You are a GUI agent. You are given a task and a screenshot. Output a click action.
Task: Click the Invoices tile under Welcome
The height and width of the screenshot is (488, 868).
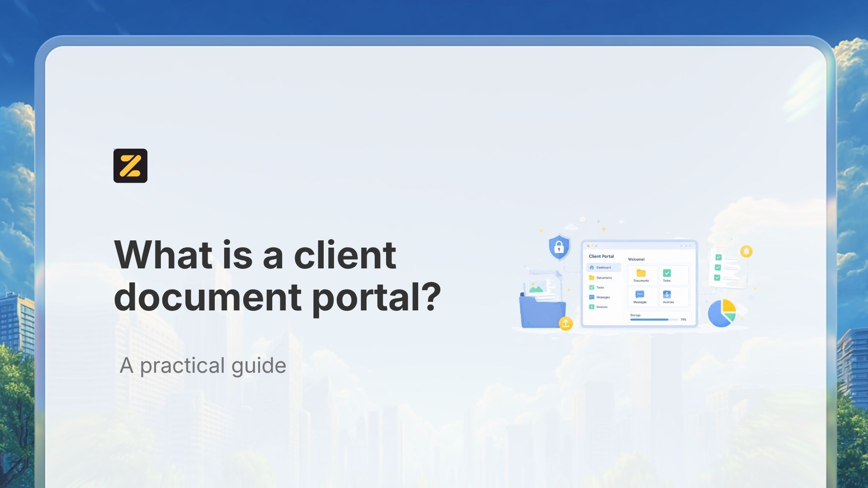(x=674, y=297)
